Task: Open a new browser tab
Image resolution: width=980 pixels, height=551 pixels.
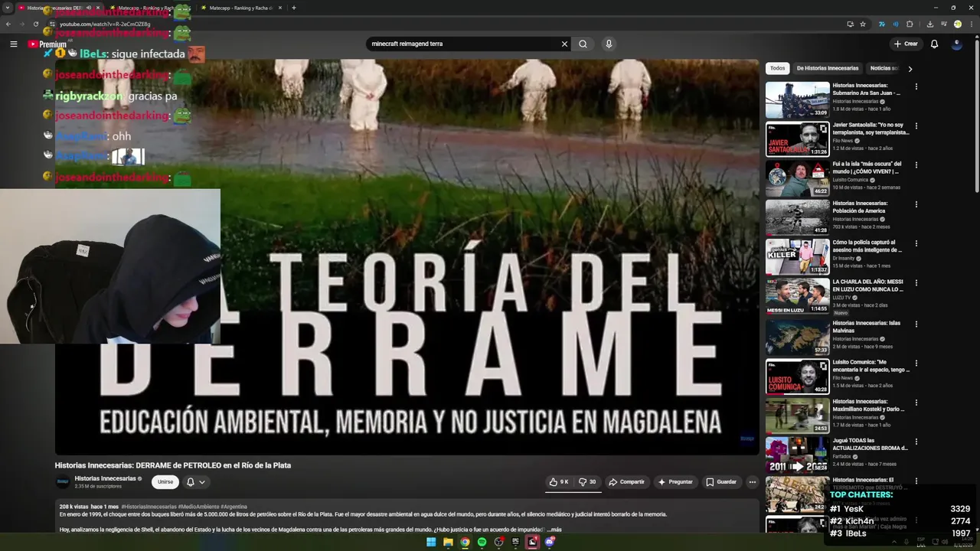Action: (294, 8)
